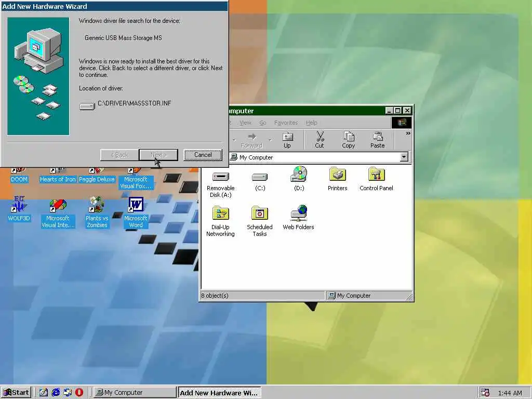Click the Forward toolbar button

click(251, 140)
